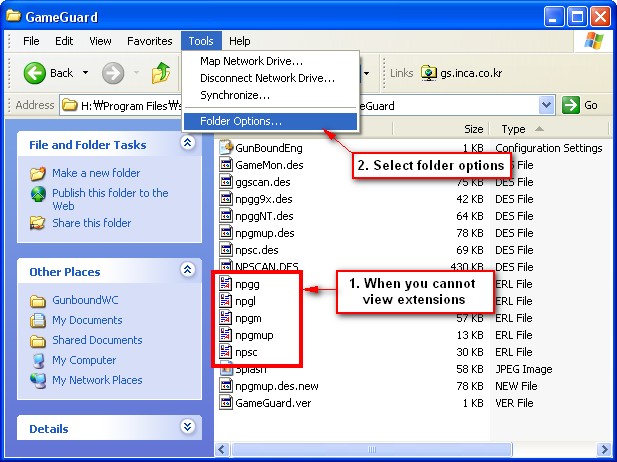Click the green Go arrow button
617x462 pixels.
point(571,105)
